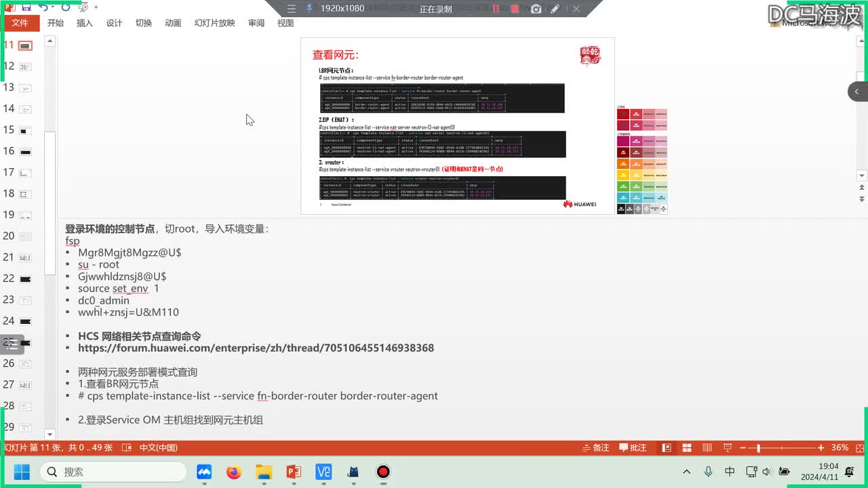
Task: Click the Save icon in quick access toolbar
Action: point(26,7)
